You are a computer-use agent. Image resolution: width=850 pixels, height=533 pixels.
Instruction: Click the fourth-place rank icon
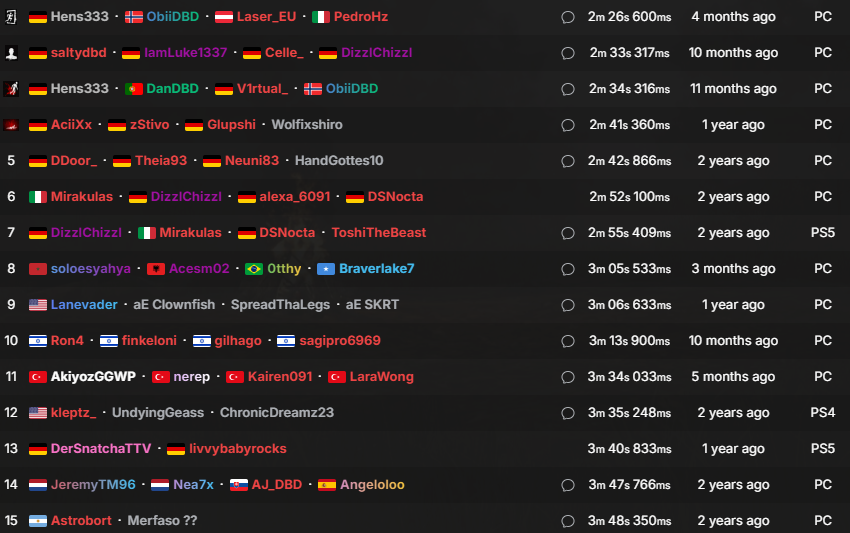coord(11,125)
